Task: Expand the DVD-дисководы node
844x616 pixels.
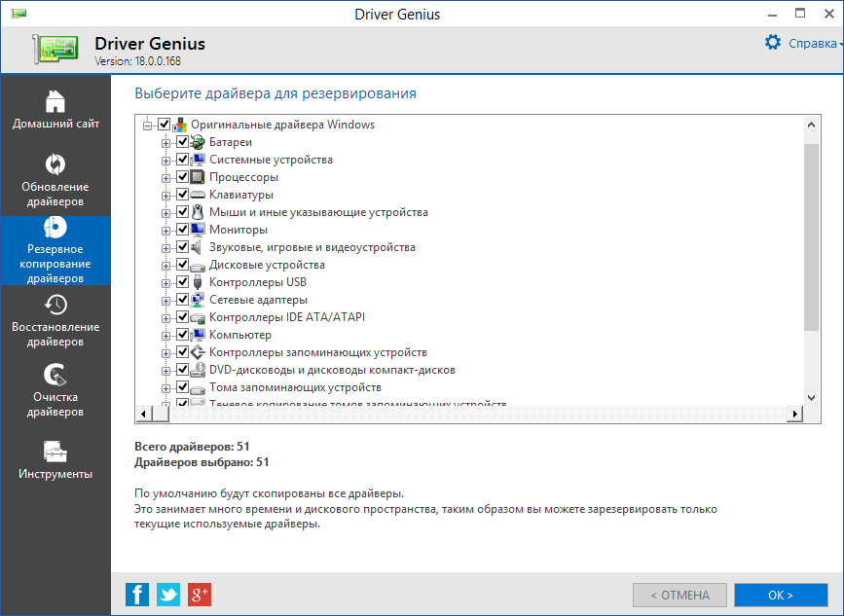Action: [x=165, y=371]
